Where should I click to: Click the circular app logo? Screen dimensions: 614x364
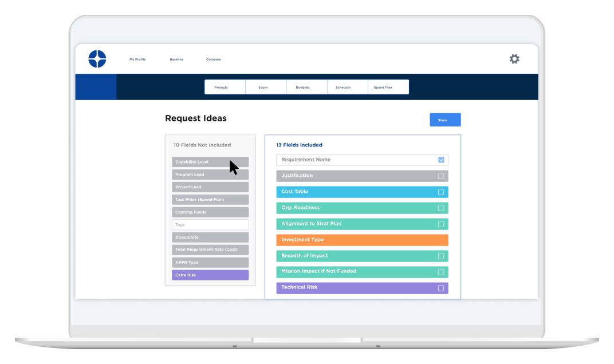pyautogui.click(x=96, y=58)
